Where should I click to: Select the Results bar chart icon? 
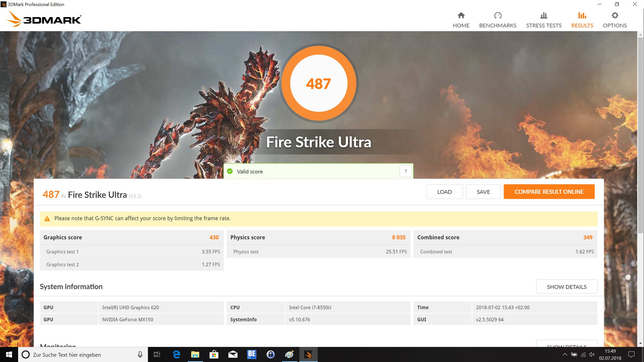[582, 15]
